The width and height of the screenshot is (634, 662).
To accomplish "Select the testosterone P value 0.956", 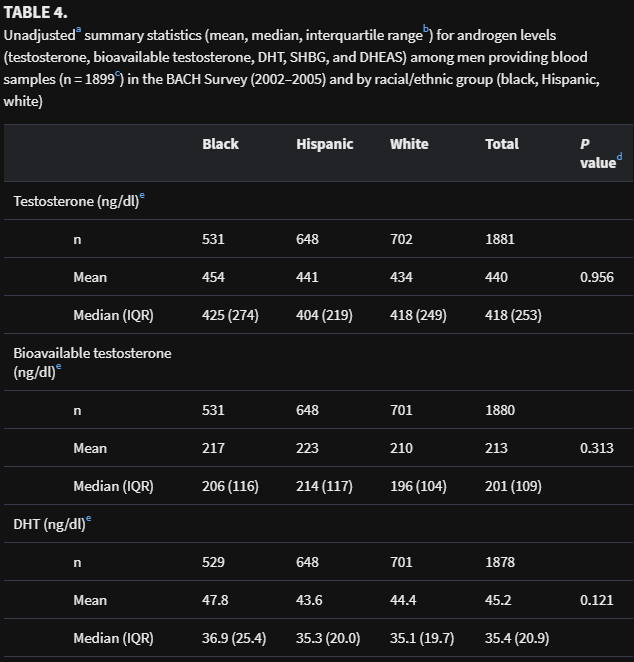I will [597, 277].
